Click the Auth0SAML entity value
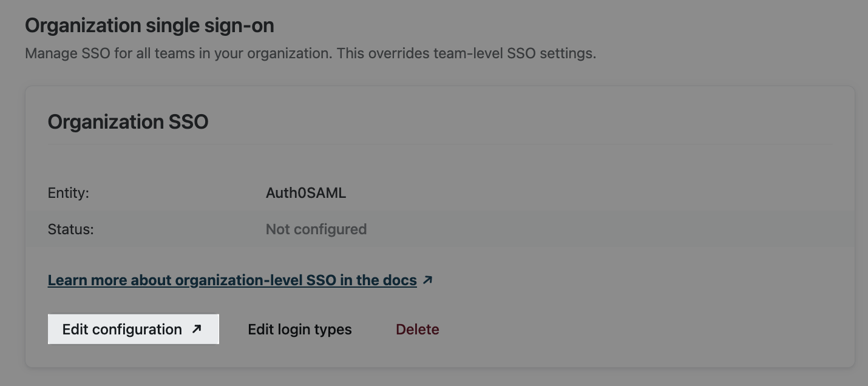The image size is (868, 386). point(306,193)
